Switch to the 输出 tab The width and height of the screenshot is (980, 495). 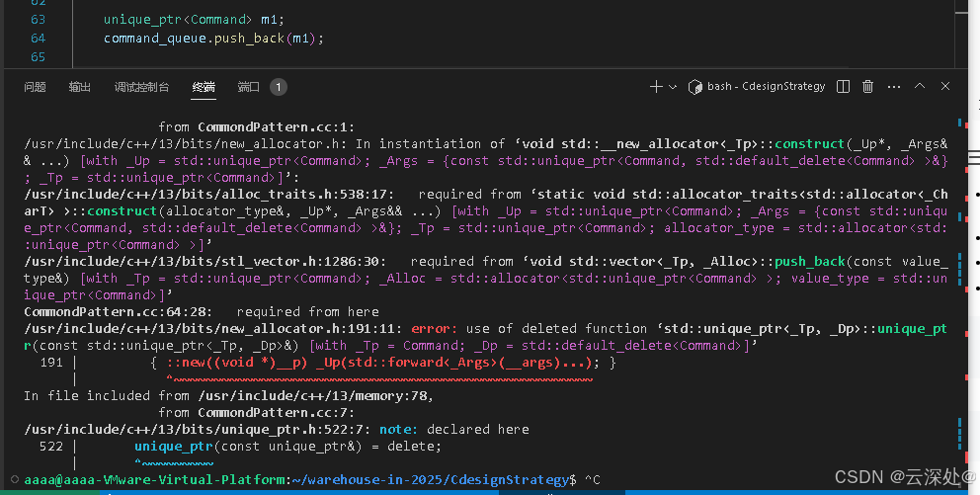[80, 87]
